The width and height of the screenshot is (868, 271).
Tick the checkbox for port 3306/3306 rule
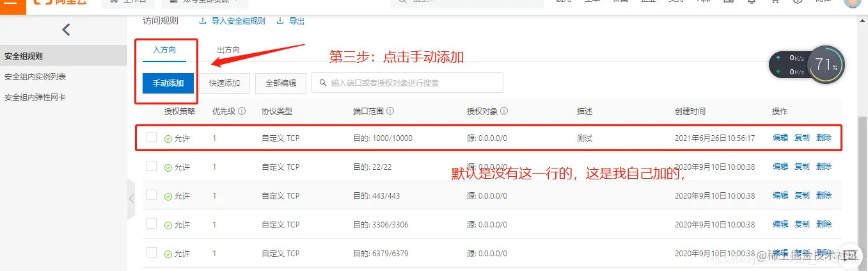[152, 224]
